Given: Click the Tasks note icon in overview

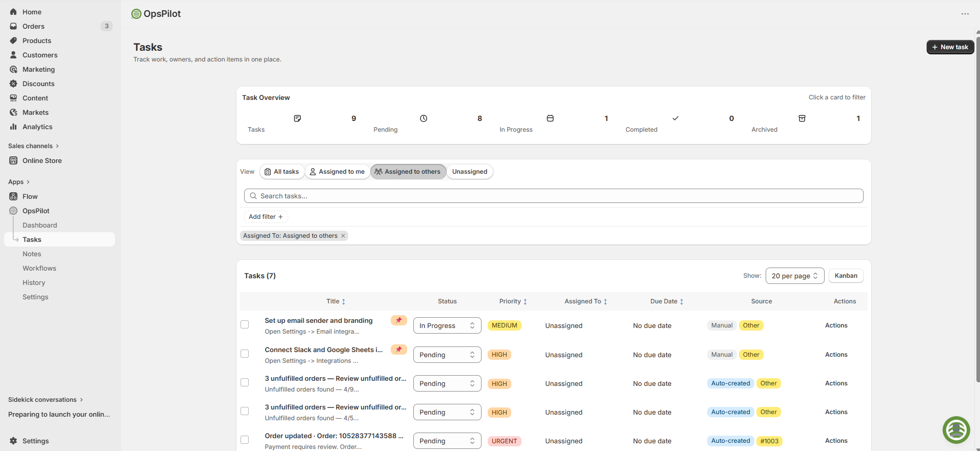Looking at the screenshot, I should coord(297,118).
